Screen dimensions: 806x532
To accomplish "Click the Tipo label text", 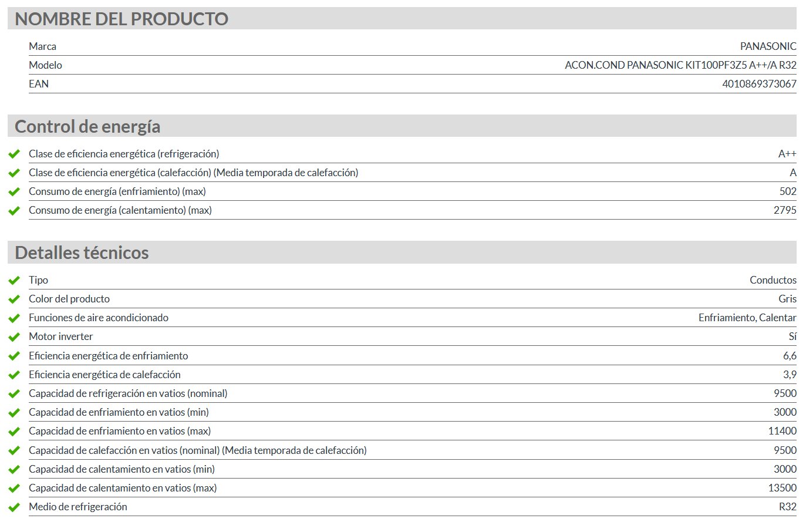I will point(38,280).
